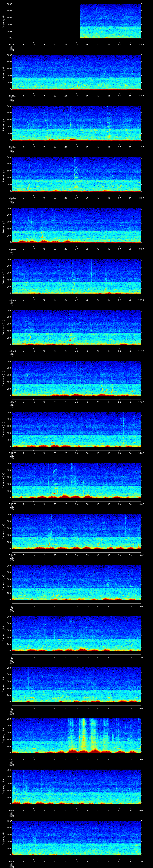Click Frequency (Hz) axis label of 18:18:00 panel
The height and width of the screenshot is (868, 153).
tap(3, 736)
